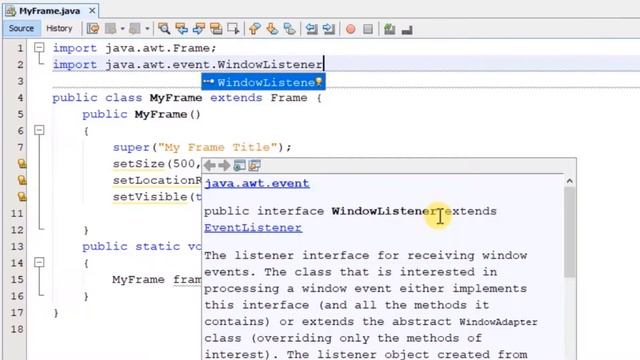Open Javadoc in external browser icon
This screenshot has width=640, height=360.
point(239,165)
